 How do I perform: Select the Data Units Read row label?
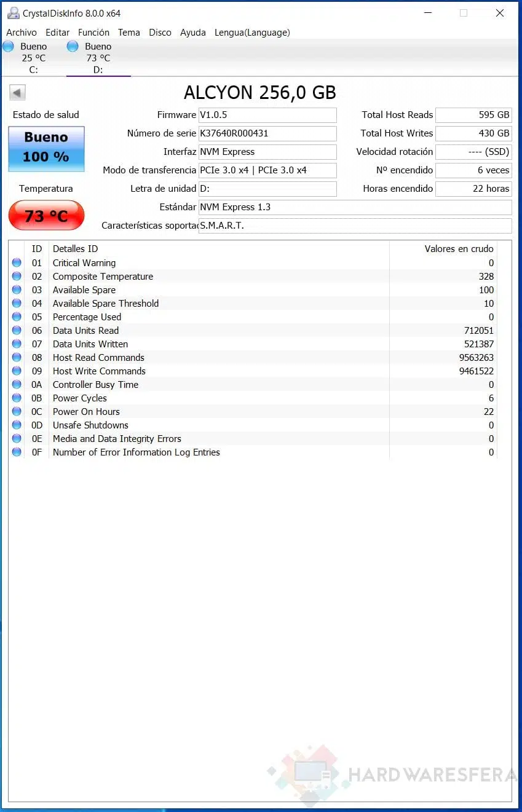pyautogui.click(x=85, y=330)
